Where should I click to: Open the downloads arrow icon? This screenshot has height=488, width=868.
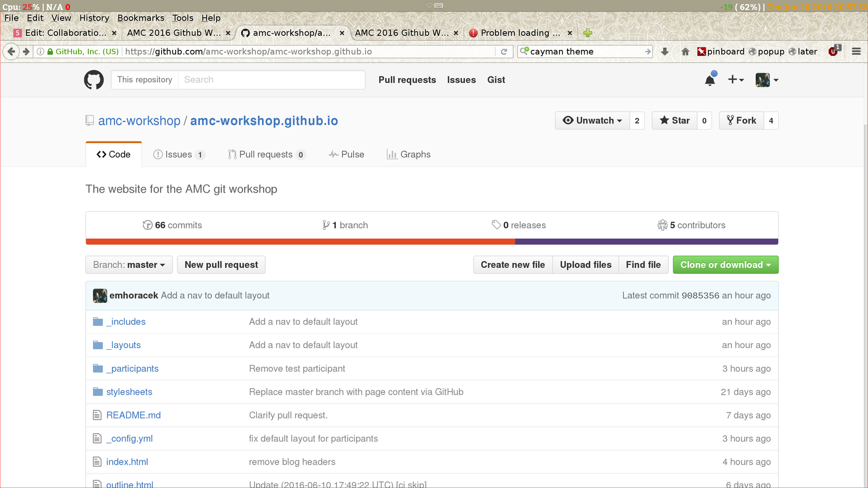[x=665, y=52]
